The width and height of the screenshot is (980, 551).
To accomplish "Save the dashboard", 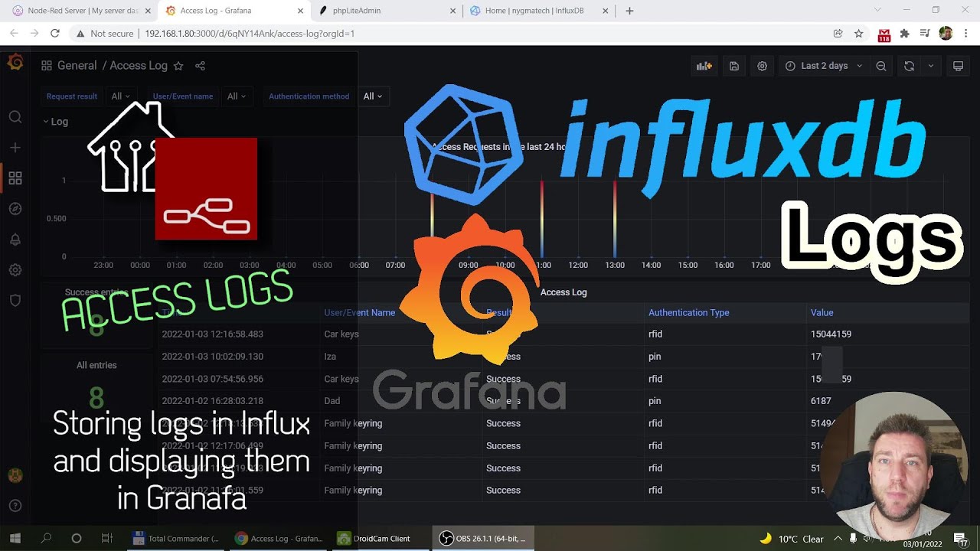I will pos(733,66).
